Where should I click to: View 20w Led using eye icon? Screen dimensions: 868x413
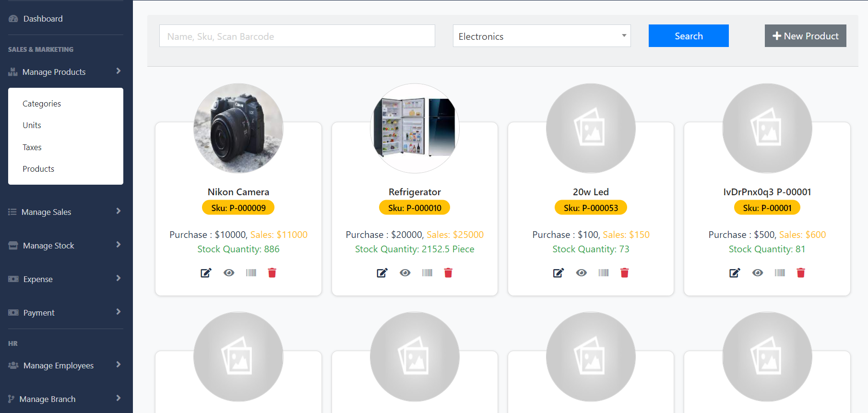pos(581,273)
